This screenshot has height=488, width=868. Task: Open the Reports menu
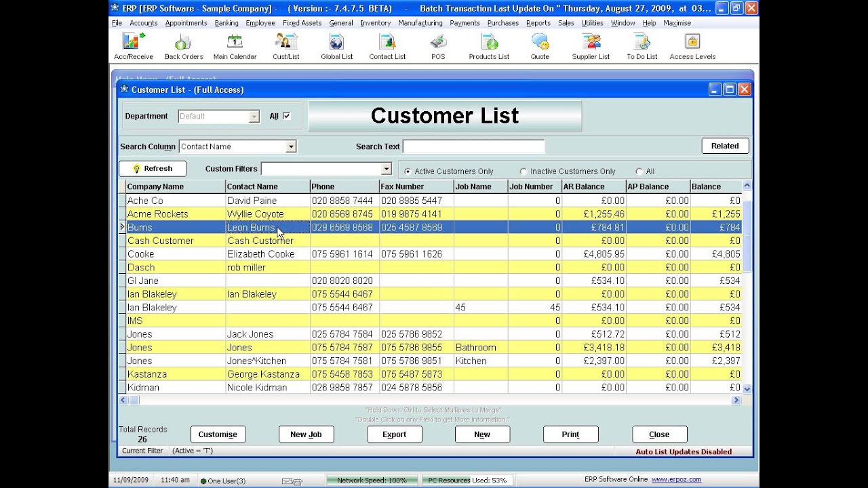pos(538,23)
